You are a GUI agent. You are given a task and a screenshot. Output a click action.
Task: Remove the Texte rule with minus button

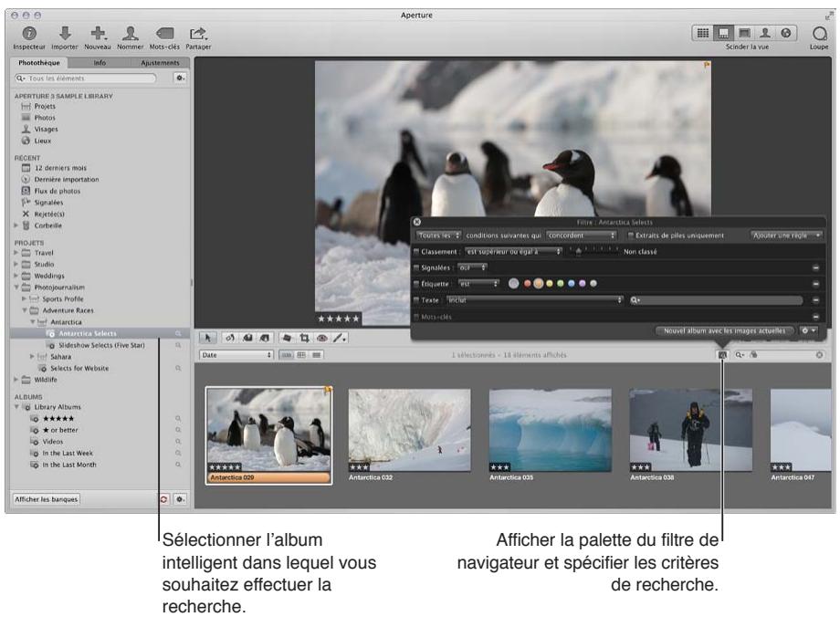(x=815, y=300)
